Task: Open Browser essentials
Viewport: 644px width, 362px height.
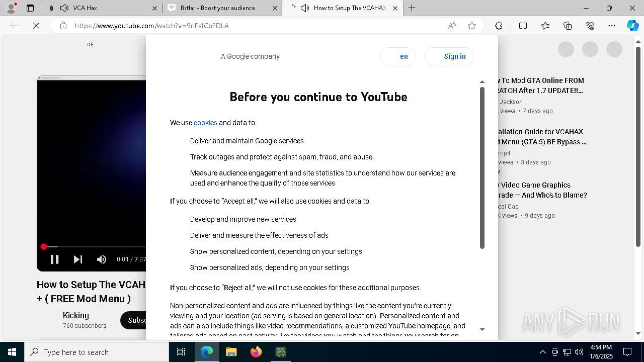Action: coord(590,26)
